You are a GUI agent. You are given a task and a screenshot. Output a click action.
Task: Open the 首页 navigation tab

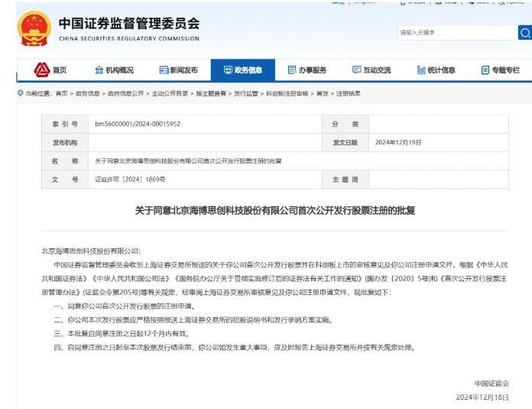pos(50,70)
